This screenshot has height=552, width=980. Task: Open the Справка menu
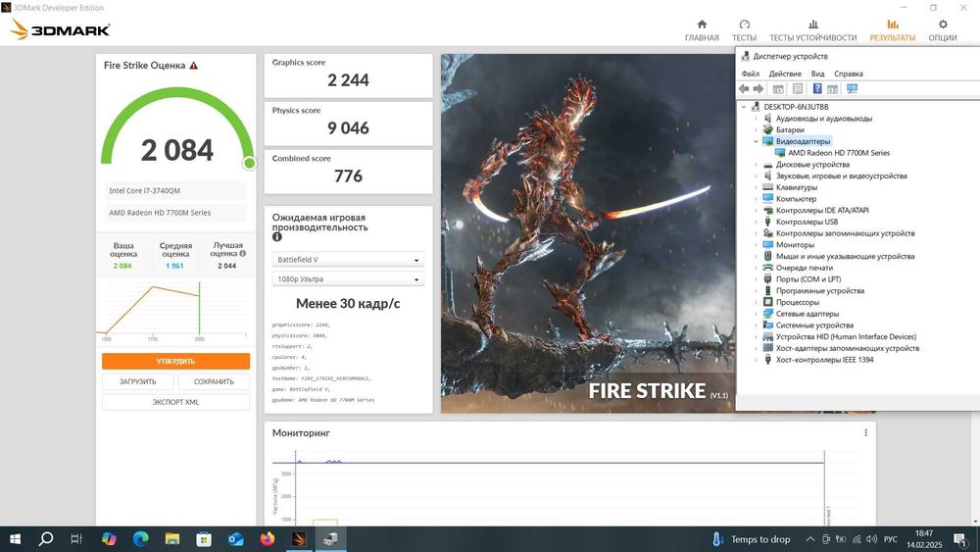tap(848, 74)
